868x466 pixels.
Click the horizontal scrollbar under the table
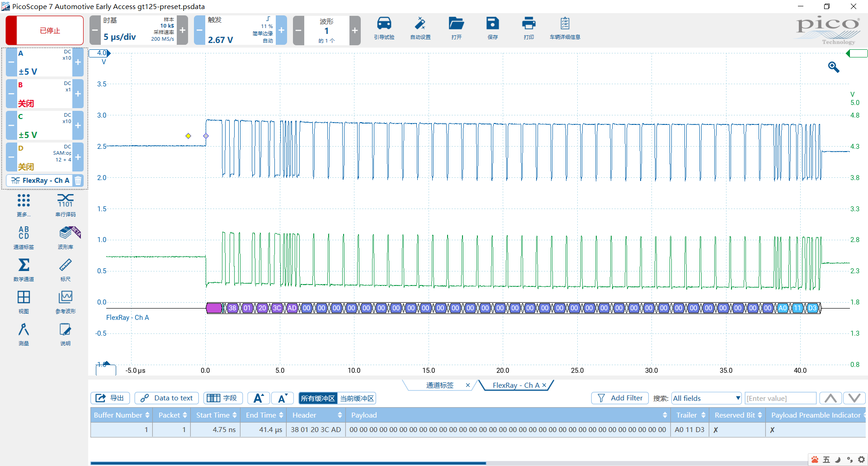288,463
